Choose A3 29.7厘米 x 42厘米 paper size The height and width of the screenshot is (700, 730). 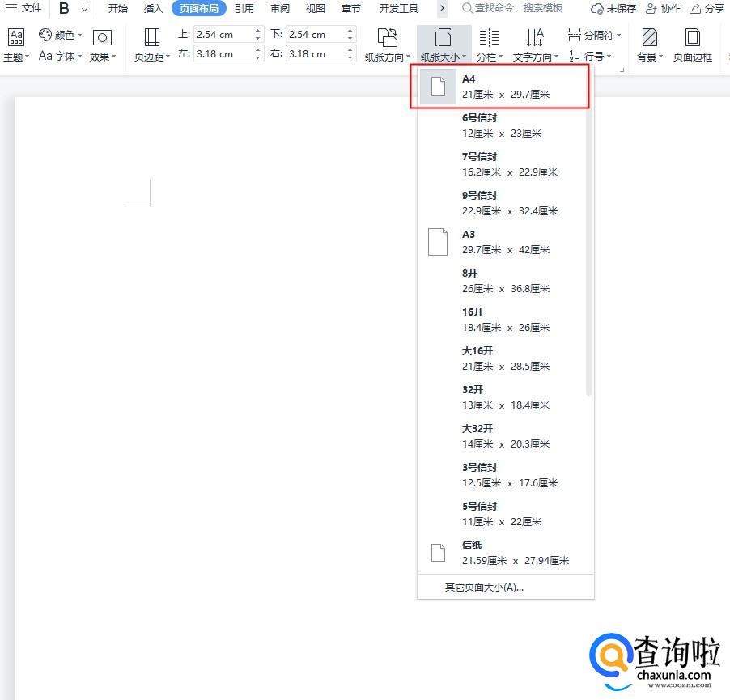[502, 242]
